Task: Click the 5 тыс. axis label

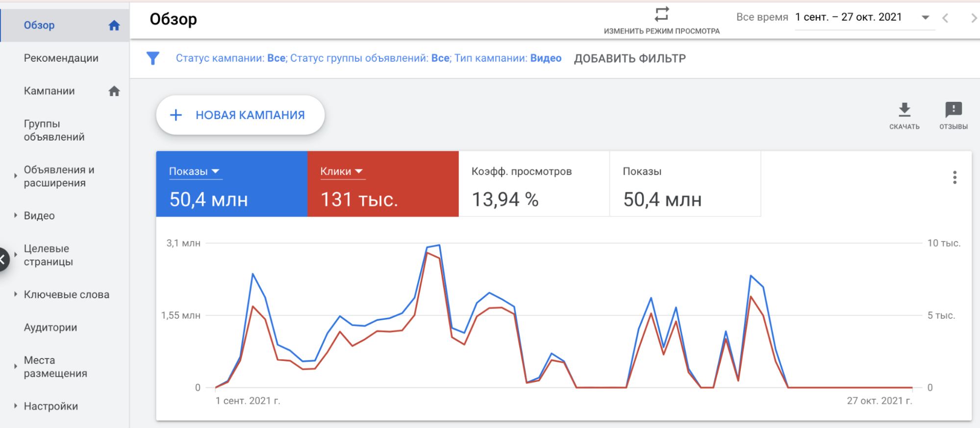Action: point(941,315)
